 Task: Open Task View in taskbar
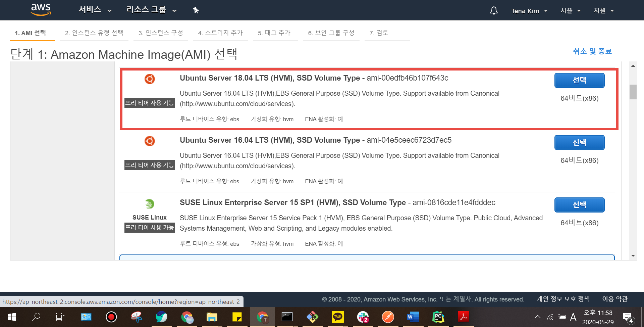pos(60,317)
